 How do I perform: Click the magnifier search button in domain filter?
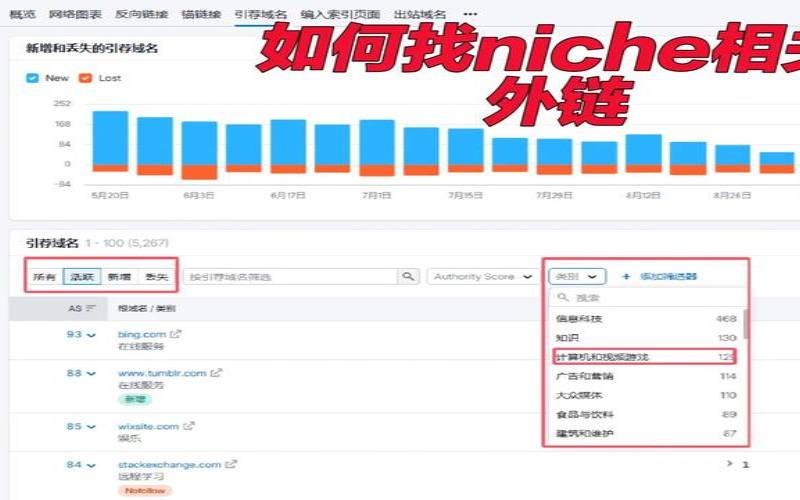[408, 276]
